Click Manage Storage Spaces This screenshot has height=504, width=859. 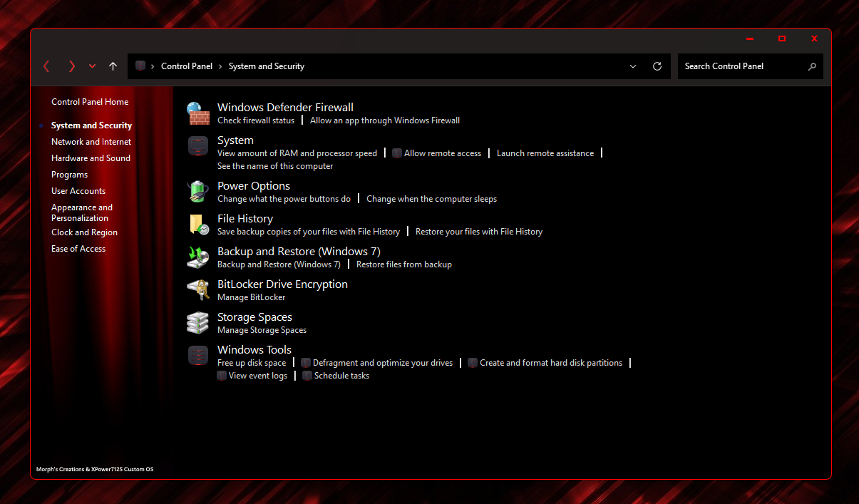[262, 330]
